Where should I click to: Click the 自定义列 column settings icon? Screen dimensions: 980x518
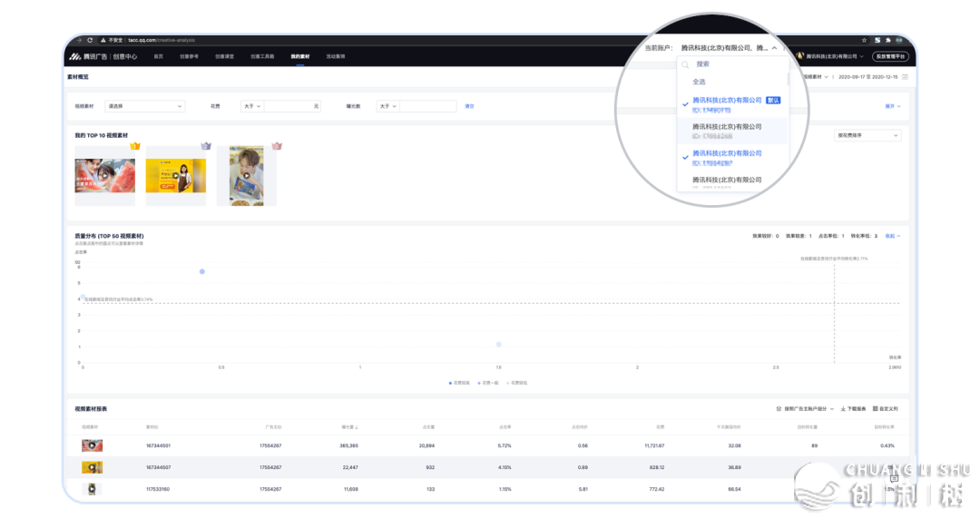(875, 409)
